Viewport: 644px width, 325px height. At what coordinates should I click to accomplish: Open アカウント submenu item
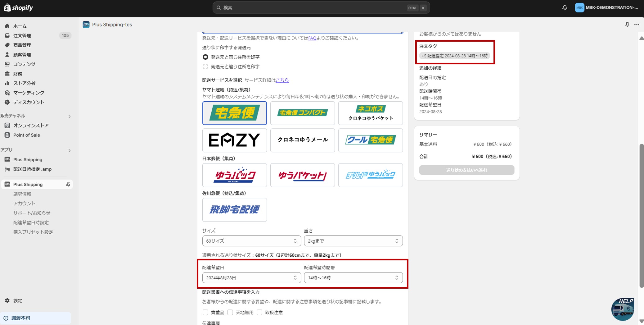coord(24,204)
